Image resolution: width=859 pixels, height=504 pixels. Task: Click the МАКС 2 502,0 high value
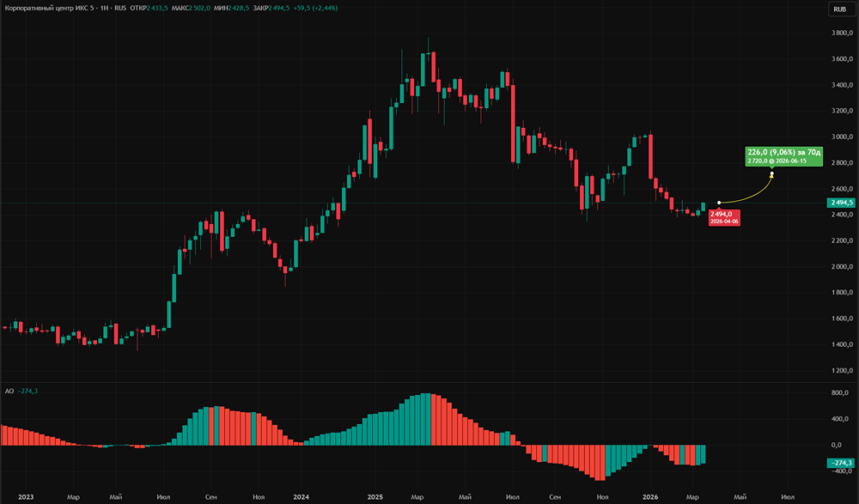point(191,9)
